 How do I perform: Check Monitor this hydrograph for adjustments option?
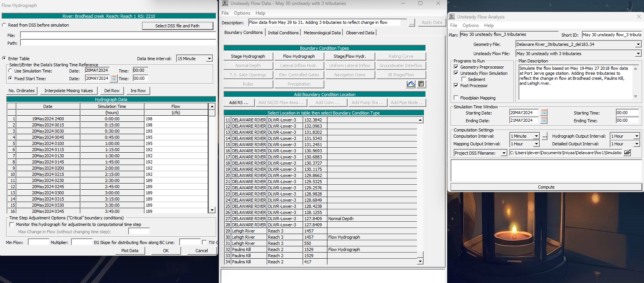[x=12, y=224]
